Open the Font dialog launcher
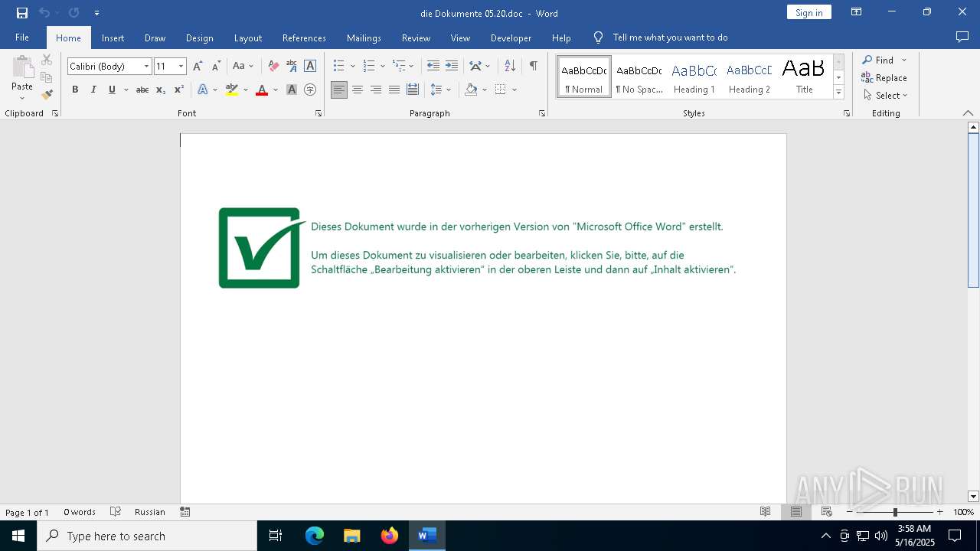The image size is (980, 551). pyautogui.click(x=318, y=113)
